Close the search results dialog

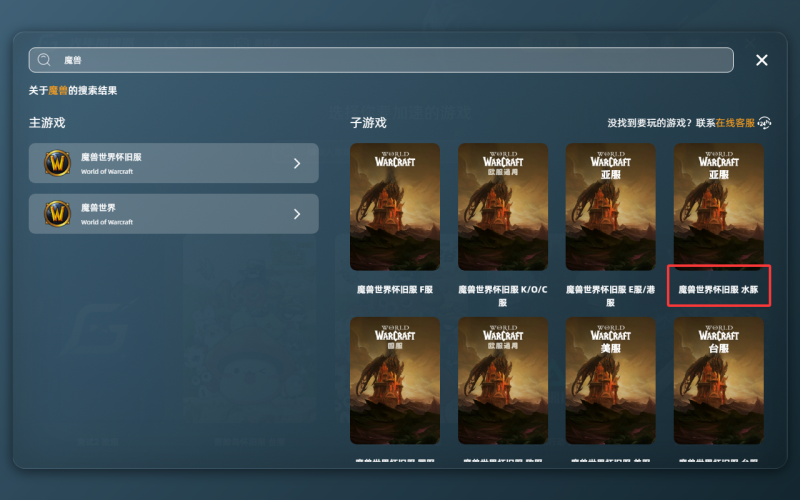pos(762,60)
